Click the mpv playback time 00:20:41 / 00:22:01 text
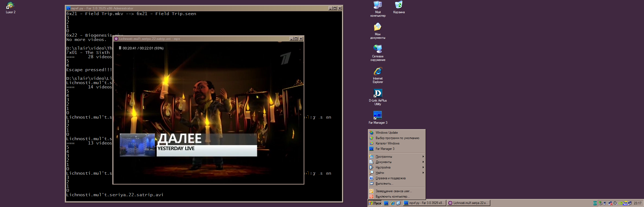This screenshot has width=644, height=207. coord(143,48)
